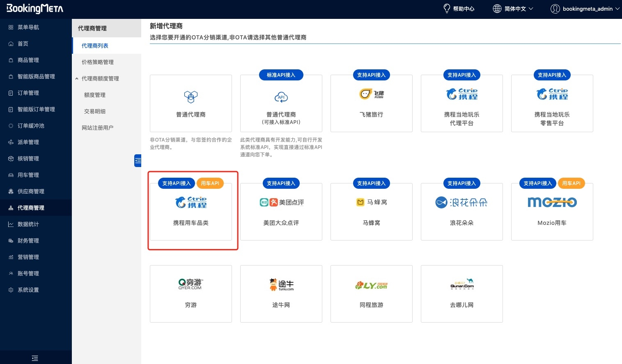Image resolution: width=622 pixels, height=364 pixels.
Task: Click the 去哪儿 Qunar camel logo
Action: pos(462,284)
